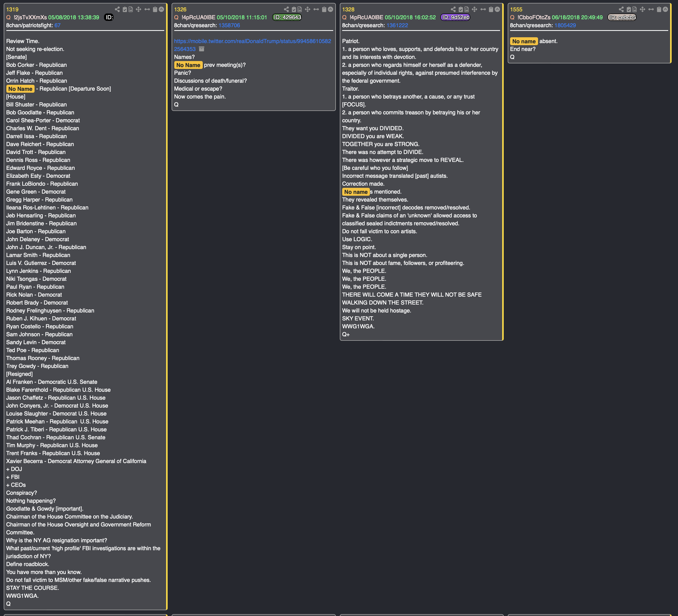
Task: Click horizontal width arrows on post 1555
Action: coord(651,10)
